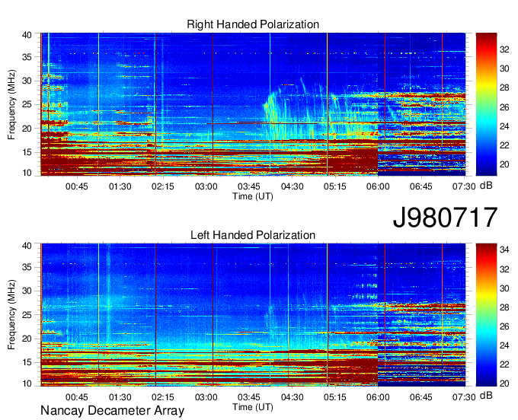Click the 04:30 tick label on the lower plot
Screen dimensions: 518x420
point(292,397)
